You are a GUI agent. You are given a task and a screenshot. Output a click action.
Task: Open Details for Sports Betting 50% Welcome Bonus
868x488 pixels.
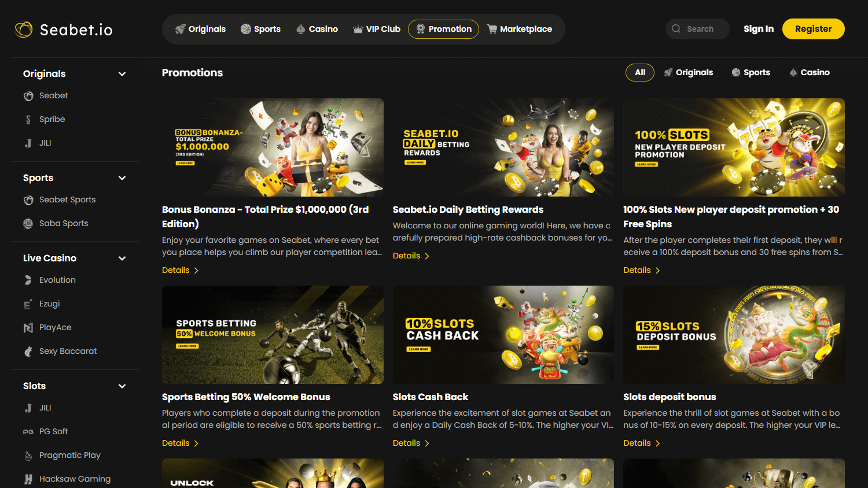[x=181, y=443]
